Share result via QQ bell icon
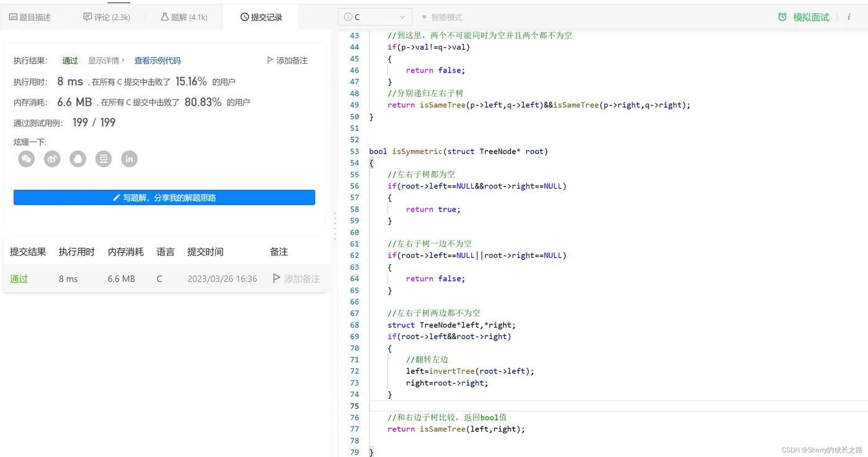This screenshot has height=457, width=868. tap(77, 159)
